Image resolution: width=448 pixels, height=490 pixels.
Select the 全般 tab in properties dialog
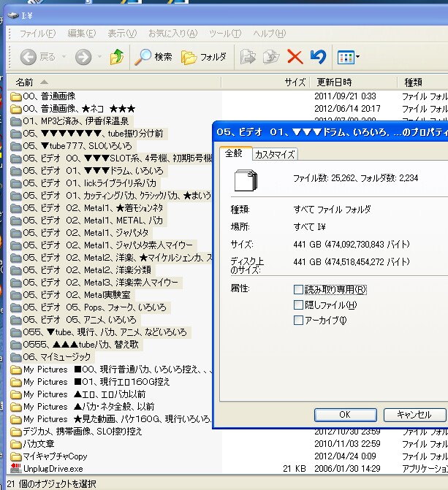[235, 153]
